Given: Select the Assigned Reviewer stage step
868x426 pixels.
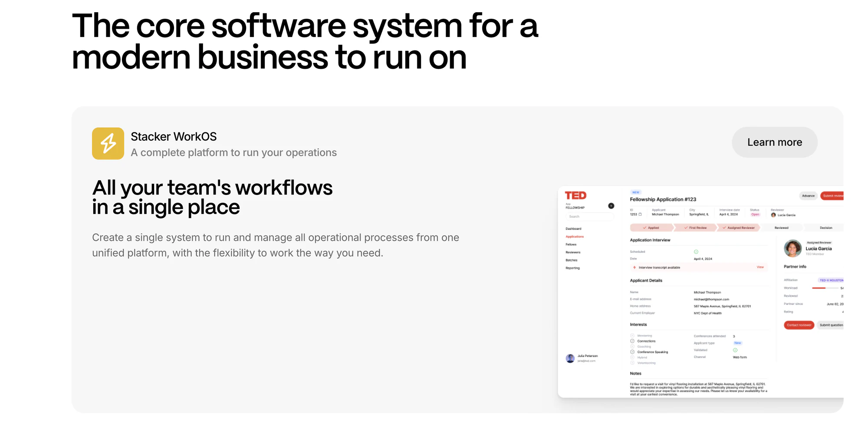Looking at the screenshot, I should click(739, 228).
